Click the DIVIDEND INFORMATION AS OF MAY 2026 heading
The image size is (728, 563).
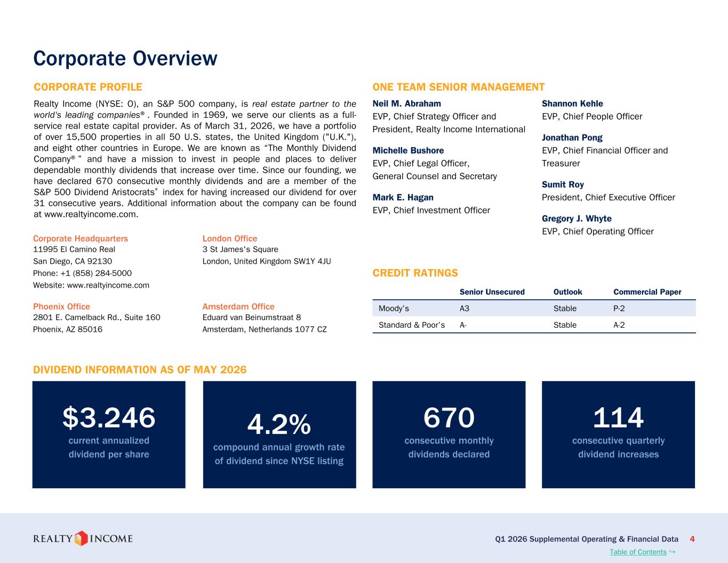(140, 370)
